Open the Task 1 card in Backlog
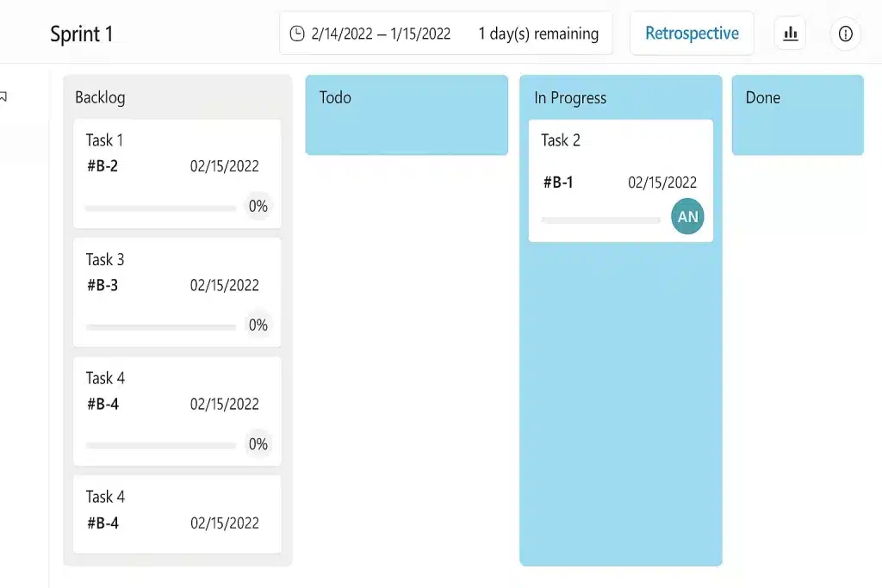The width and height of the screenshot is (882, 588). click(x=177, y=174)
